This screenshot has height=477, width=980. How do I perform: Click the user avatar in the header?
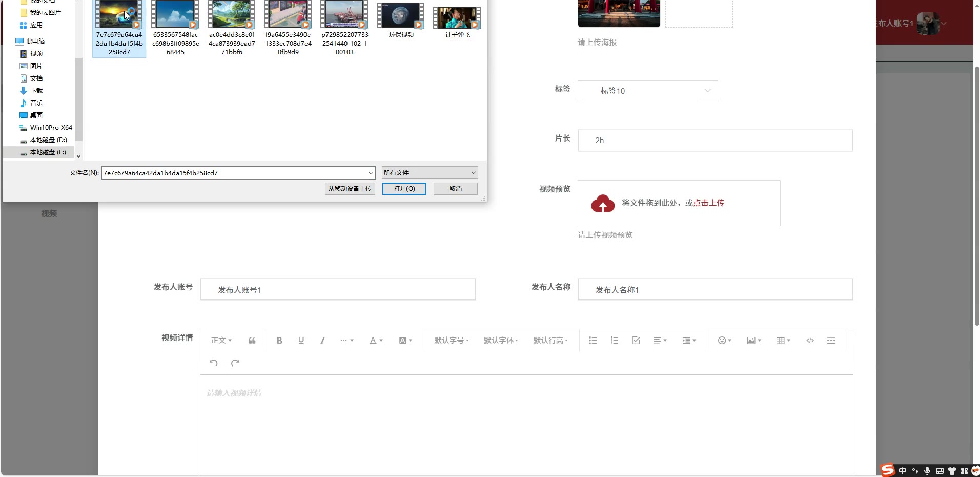pyautogui.click(x=927, y=24)
